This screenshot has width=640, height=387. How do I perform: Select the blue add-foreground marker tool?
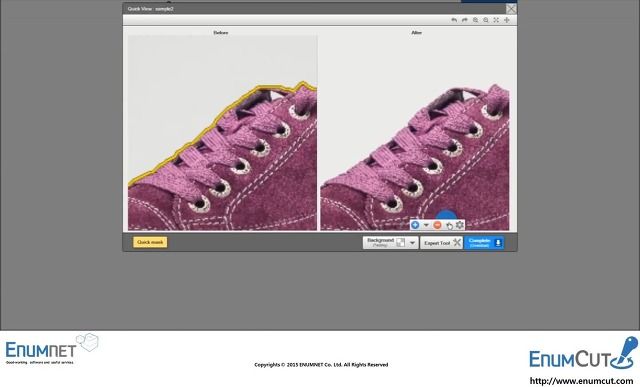click(x=415, y=225)
